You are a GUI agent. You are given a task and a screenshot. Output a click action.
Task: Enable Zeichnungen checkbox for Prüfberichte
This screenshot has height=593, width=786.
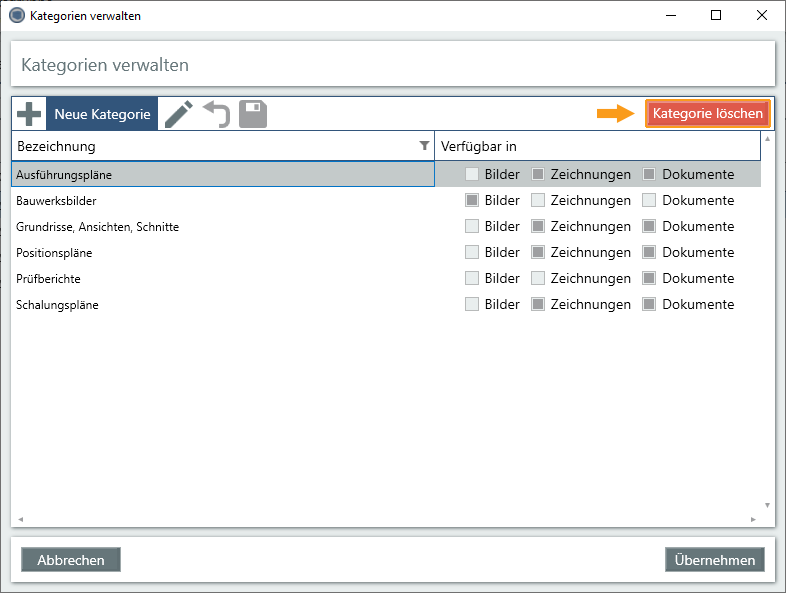538,279
